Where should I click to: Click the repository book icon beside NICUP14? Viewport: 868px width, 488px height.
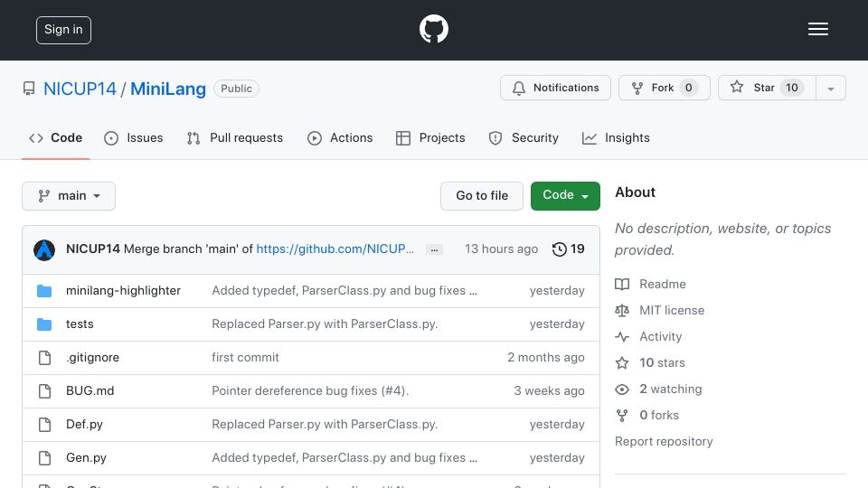point(29,89)
